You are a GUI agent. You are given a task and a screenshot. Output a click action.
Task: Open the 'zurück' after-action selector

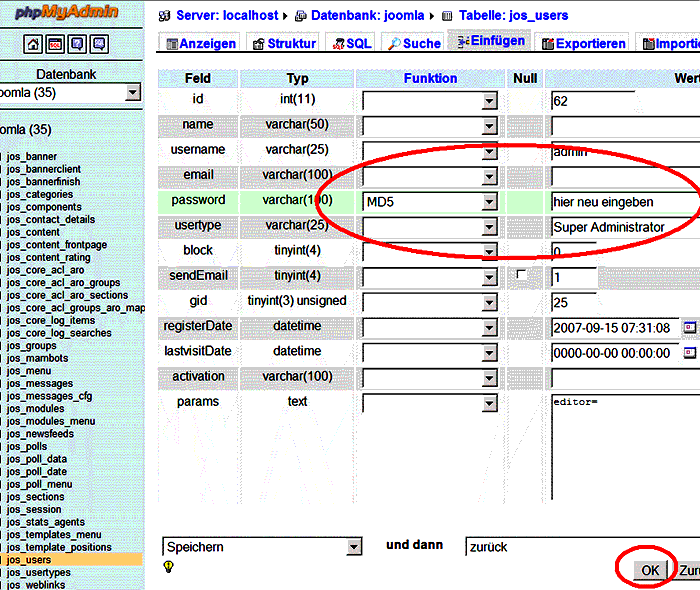(583, 547)
